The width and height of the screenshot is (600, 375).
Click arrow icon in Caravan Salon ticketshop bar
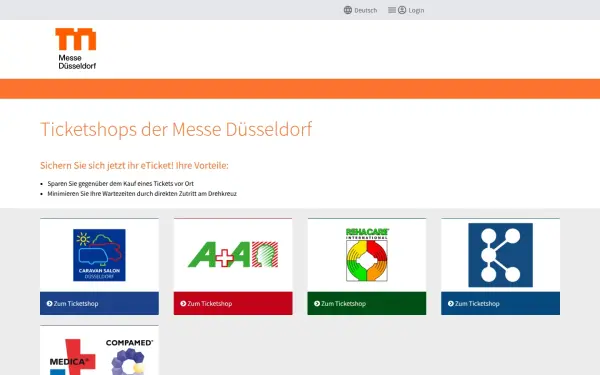pos(49,303)
